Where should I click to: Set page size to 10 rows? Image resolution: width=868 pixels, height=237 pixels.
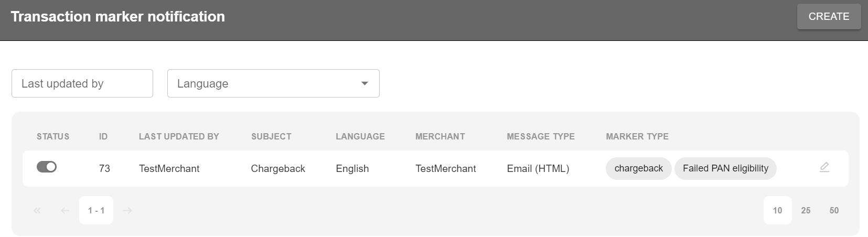coord(777,210)
